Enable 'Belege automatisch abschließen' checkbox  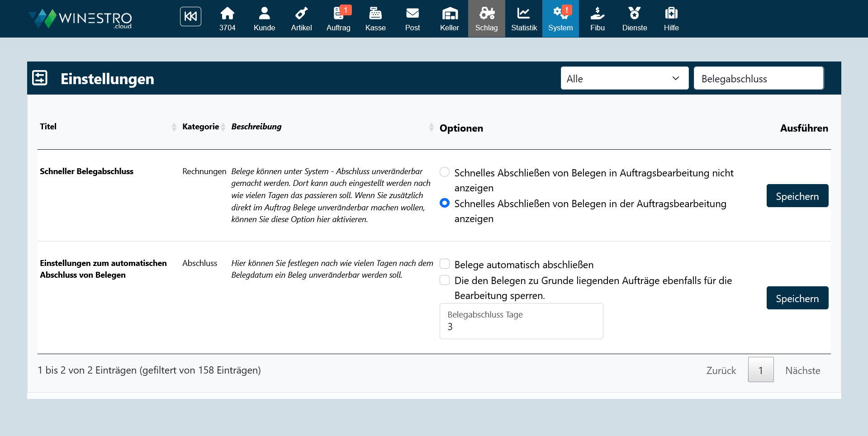(445, 264)
